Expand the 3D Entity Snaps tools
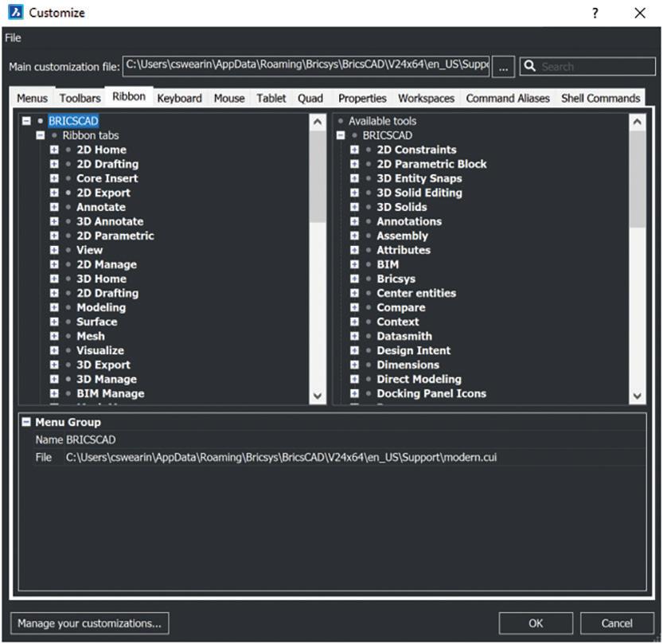 [x=354, y=178]
